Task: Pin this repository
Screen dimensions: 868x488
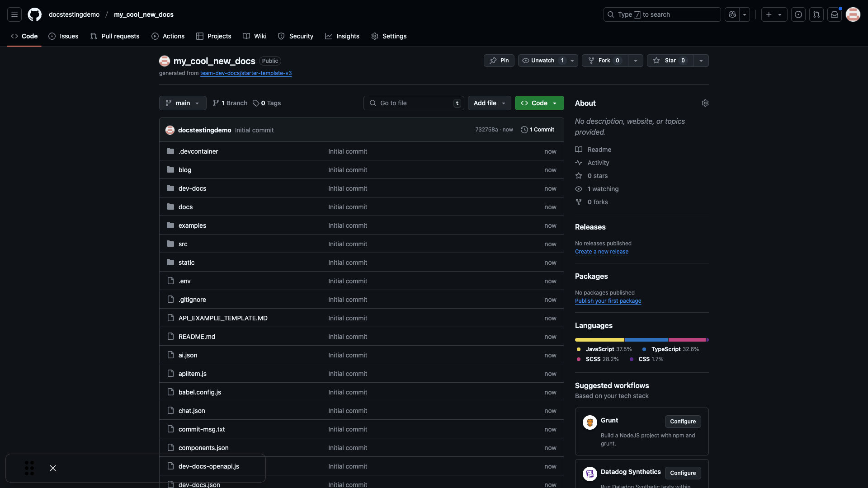Action: [x=499, y=61]
